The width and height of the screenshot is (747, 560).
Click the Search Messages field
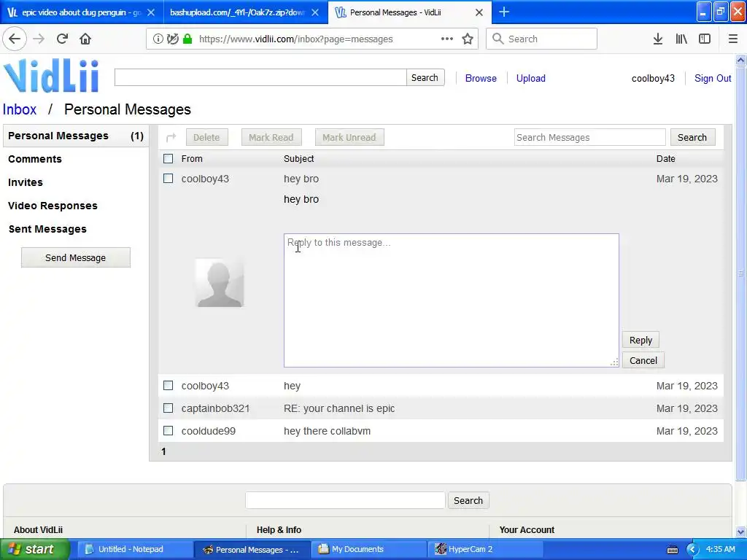589,138
